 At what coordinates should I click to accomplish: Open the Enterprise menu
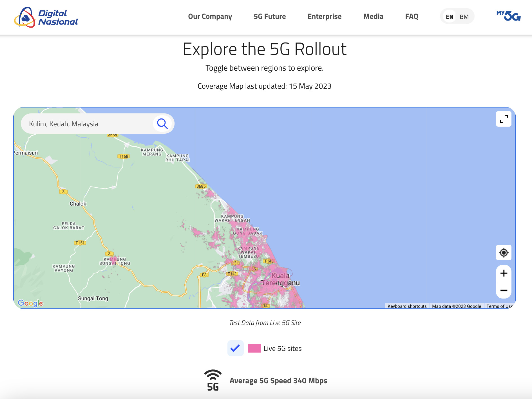(x=324, y=17)
